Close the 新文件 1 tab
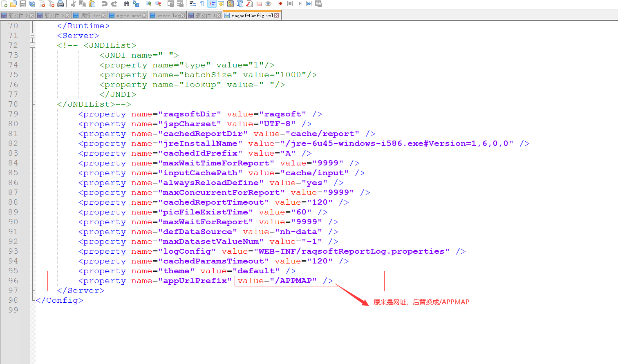This screenshot has width=618, height=364. point(219,16)
